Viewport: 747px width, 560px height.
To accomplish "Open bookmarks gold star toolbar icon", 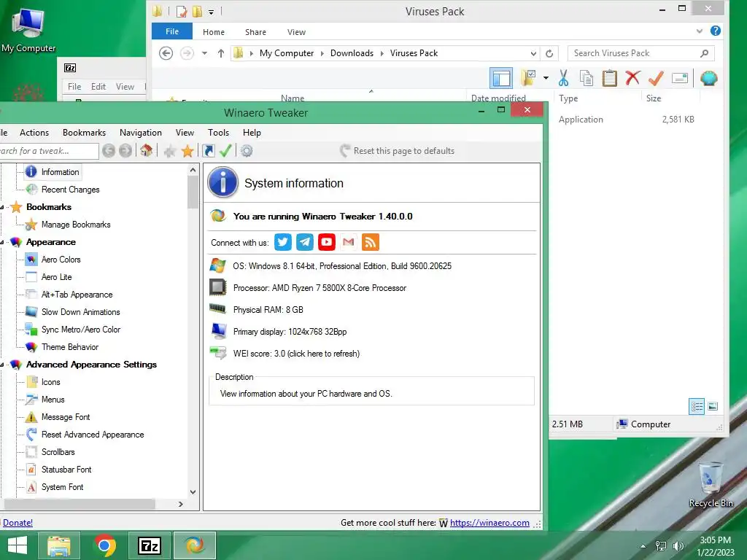I will [187, 151].
